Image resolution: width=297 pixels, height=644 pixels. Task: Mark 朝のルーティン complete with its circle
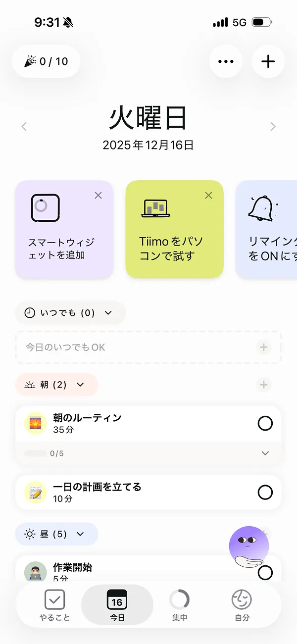(x=265, y=424)
